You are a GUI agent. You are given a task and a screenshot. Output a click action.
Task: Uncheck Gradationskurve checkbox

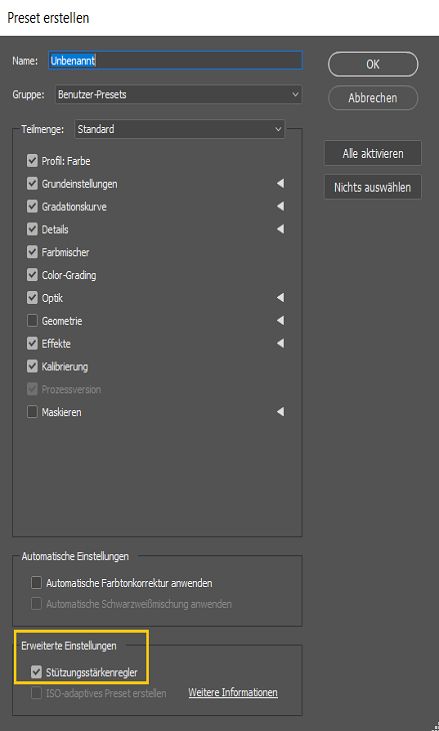pyautogui.click(x=32, y=207)
